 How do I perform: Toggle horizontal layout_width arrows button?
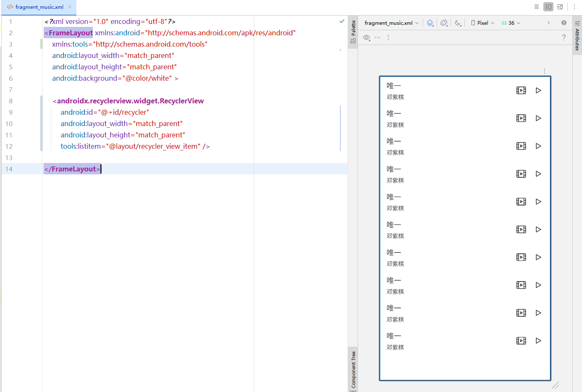click(377, 37)
